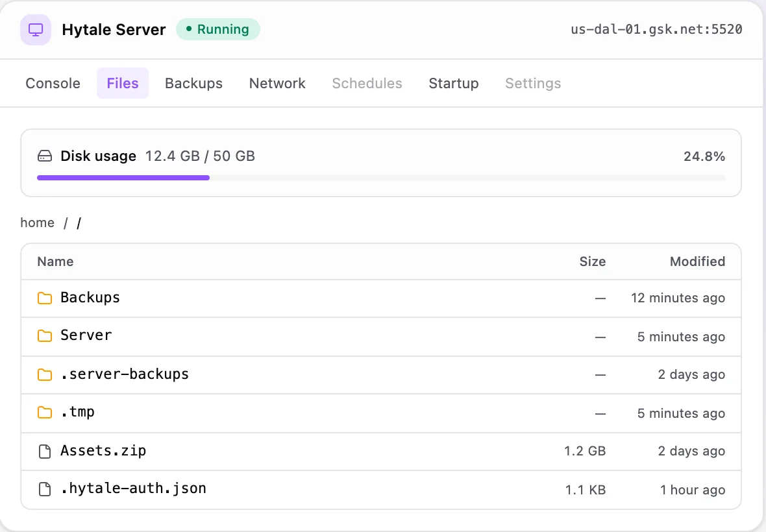Click the .hytale-auth.json file icon
This screenshot has height=532, width=766.
[x=44, y=489]
